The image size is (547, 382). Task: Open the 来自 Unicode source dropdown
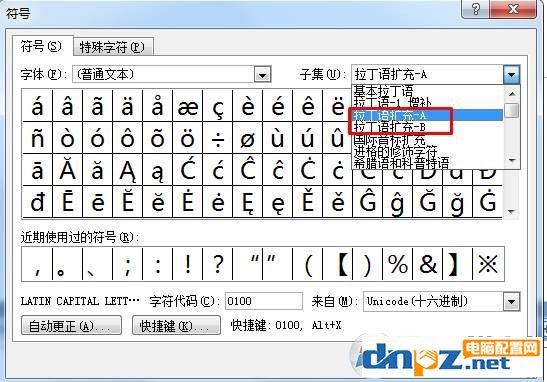[x=511, y=301]
